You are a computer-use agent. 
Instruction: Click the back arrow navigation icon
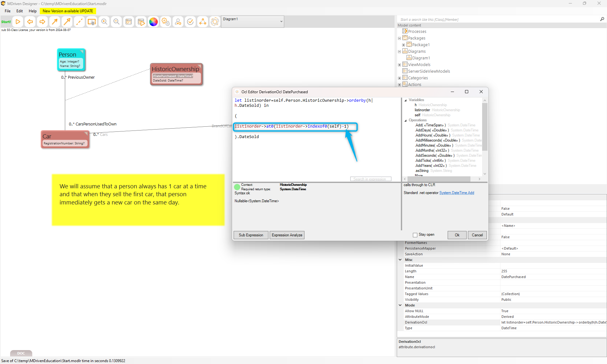(x=30, y=22)
